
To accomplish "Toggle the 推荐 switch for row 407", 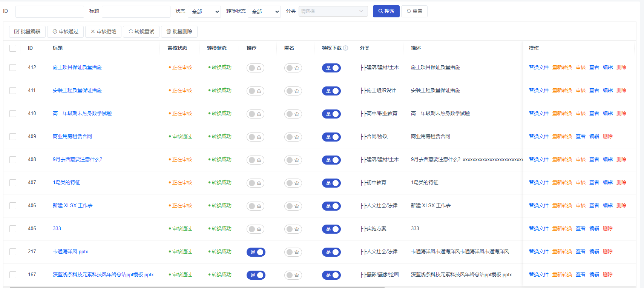I will click(x=255, y=183).
